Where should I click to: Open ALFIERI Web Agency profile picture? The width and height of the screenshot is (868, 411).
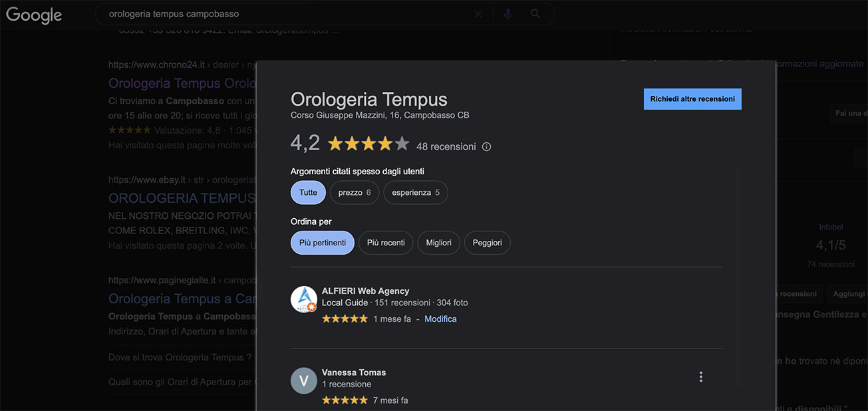pyautogui.click(x=304, y=299)
